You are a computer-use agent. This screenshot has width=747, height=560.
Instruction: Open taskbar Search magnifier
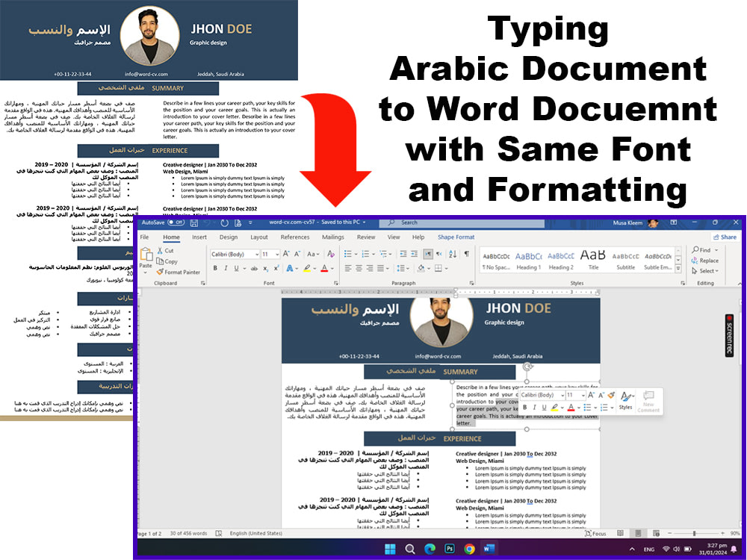point(409,549)
